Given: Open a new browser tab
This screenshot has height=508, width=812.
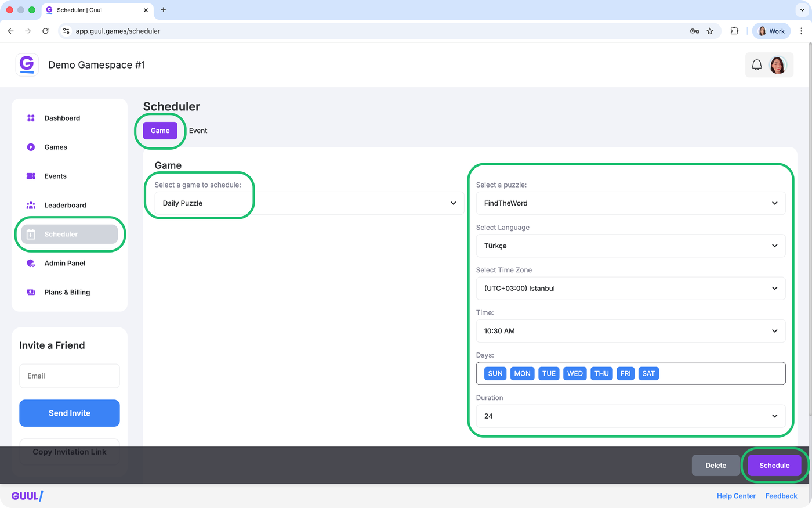Looking at the screenshot, I should 164,10.
